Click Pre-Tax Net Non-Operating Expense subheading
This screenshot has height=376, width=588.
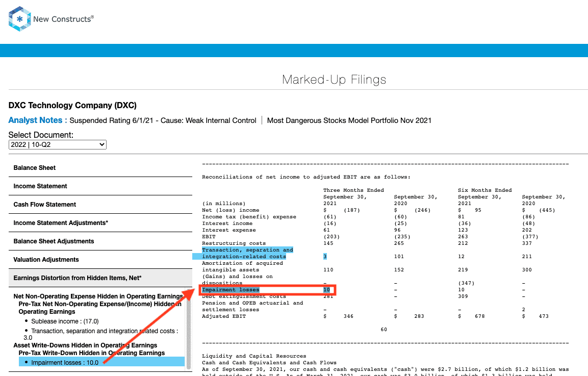[x=100, y=308]
